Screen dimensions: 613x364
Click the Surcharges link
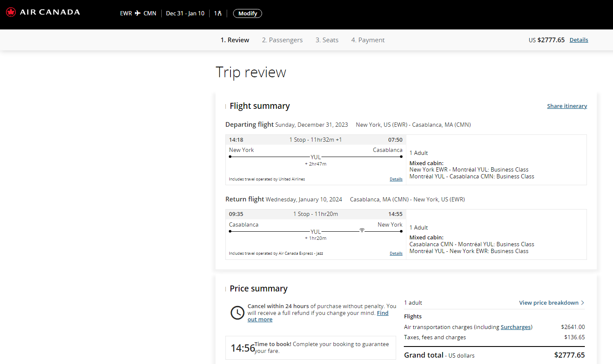pyautogui.click(x=516, y=327)
